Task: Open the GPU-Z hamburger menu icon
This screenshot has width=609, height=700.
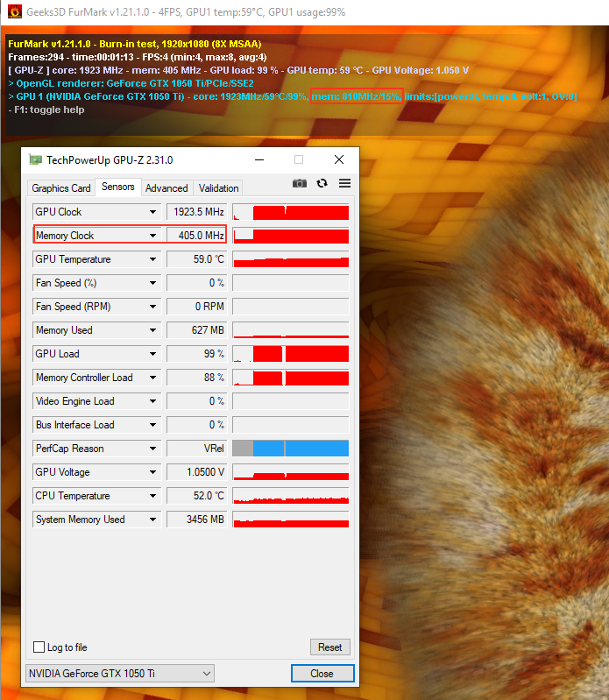Action: (x=344, y=183)
